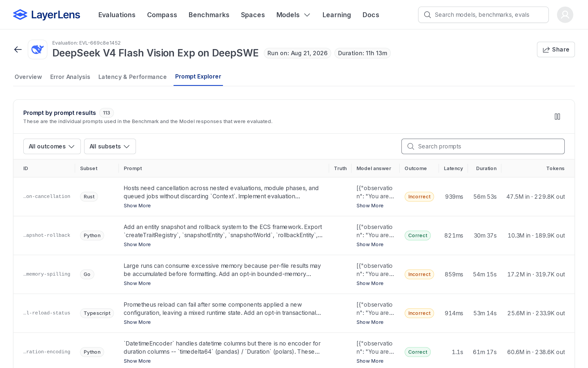Expand model answer in the memory-spilling row
This screenshot has height=368, width=588.
(x=370, y=283)
